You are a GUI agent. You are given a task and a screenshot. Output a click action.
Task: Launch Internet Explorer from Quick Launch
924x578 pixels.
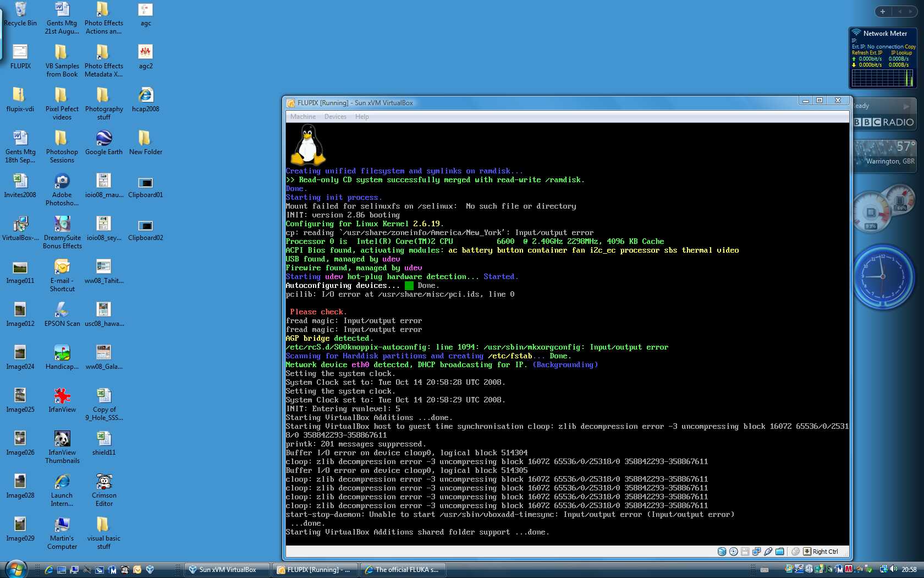click(x=48, y=570)
